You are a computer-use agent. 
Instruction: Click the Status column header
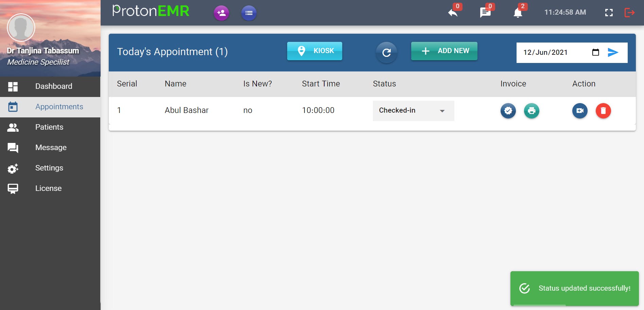click(384, 84)
